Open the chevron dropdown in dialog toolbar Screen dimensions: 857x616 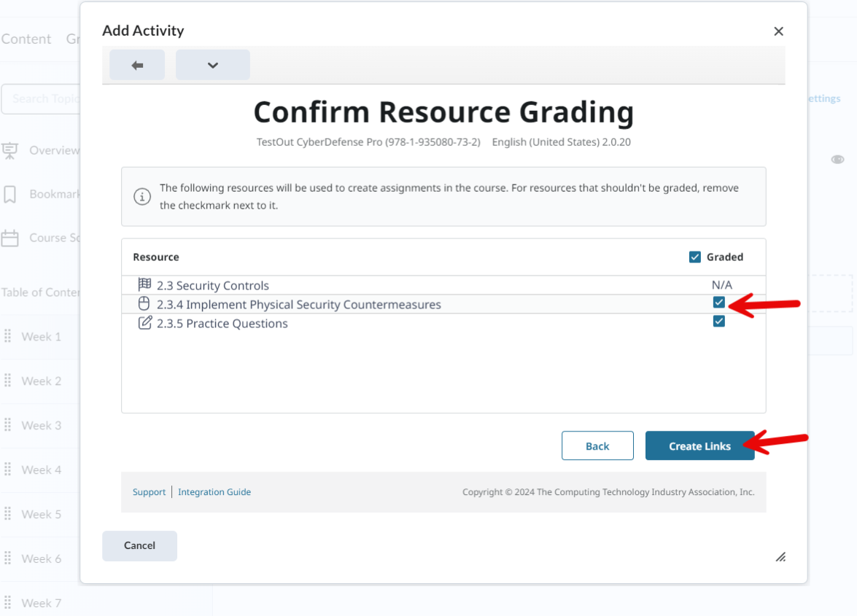[212, 65]
